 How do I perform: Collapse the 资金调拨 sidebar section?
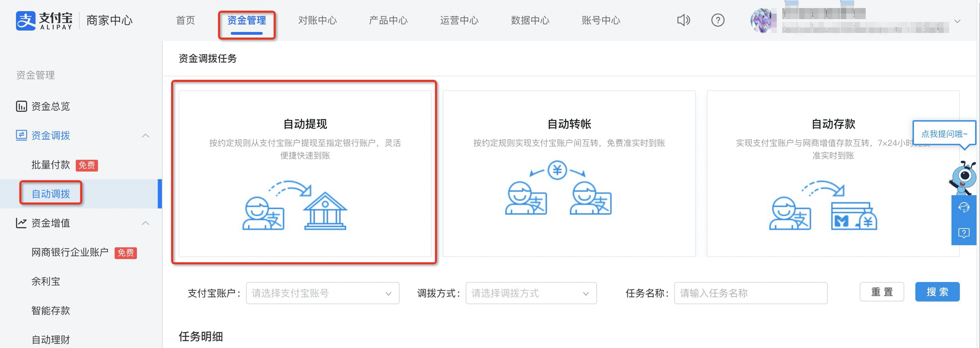[145, 135]
